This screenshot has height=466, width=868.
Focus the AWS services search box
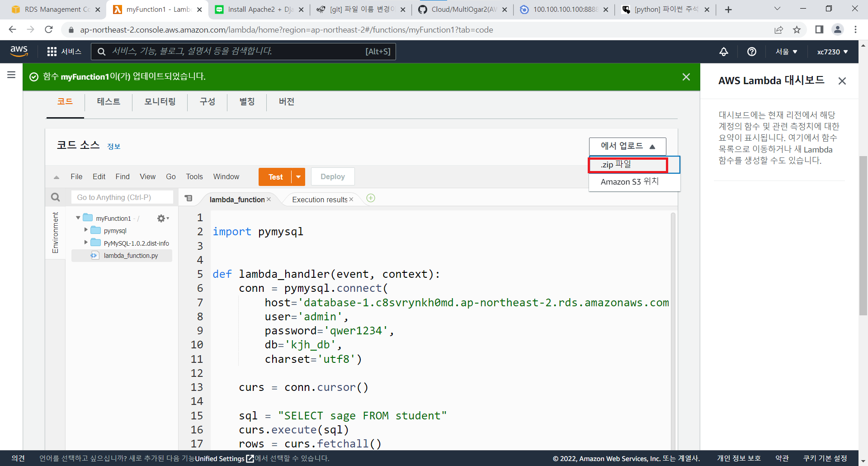tap(244, 52)
